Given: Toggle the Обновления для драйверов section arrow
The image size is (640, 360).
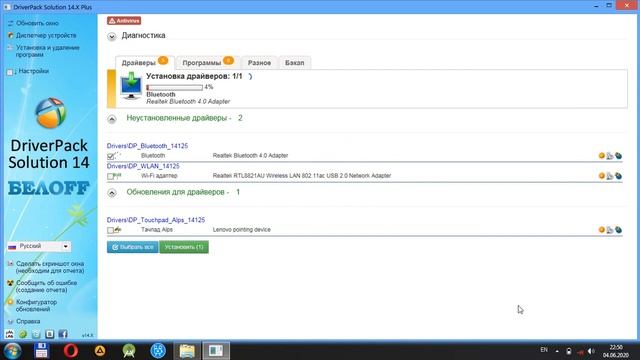Looking at the screenshot, I should 112,193.
